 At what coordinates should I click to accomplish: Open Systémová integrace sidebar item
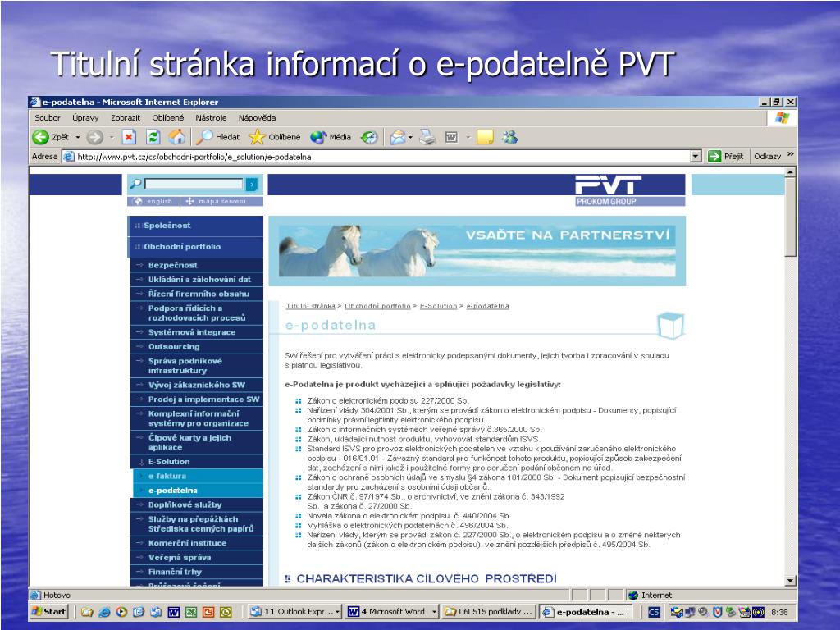197,332
